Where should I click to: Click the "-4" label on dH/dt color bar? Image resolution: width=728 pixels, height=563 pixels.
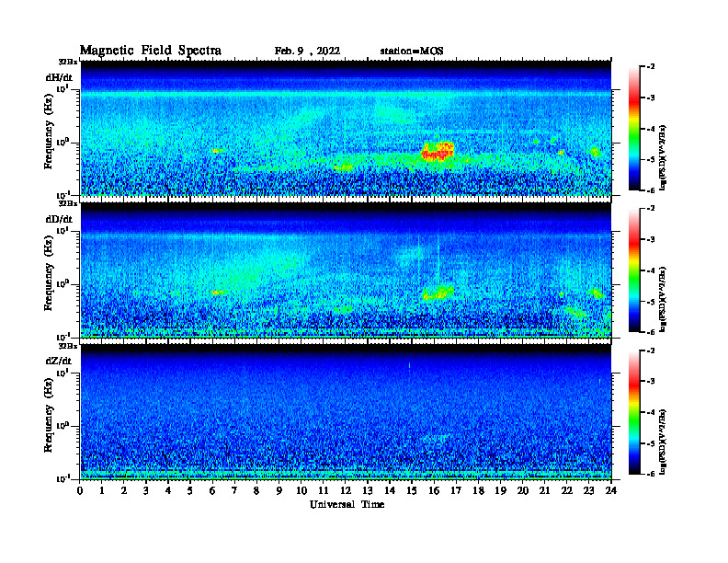pyautogui.click(x=651, y=129)
